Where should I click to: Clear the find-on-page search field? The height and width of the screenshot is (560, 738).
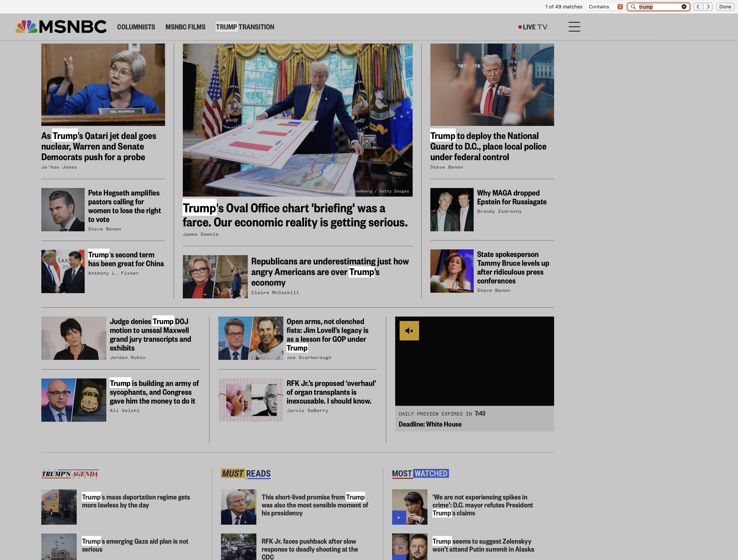(684, 7)
